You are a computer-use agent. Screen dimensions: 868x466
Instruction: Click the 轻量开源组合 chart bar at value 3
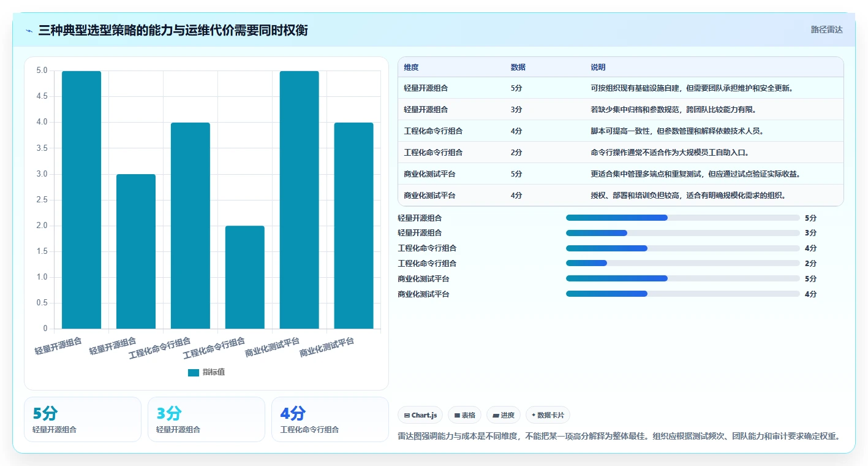pos(136,251)
